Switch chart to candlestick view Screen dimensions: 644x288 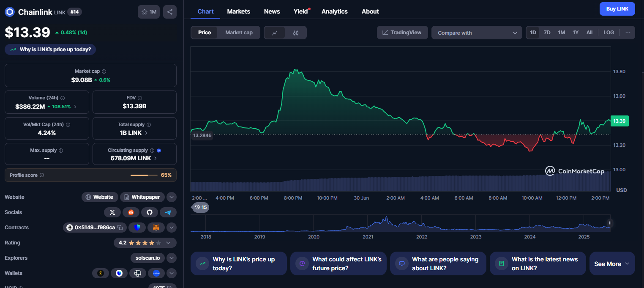[296, 33]
